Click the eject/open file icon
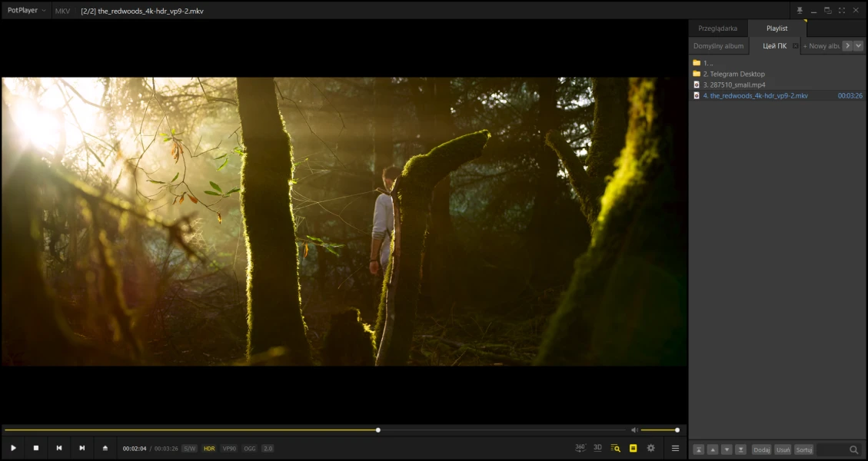This screenshot has height=461, width=868. point(105,448)
